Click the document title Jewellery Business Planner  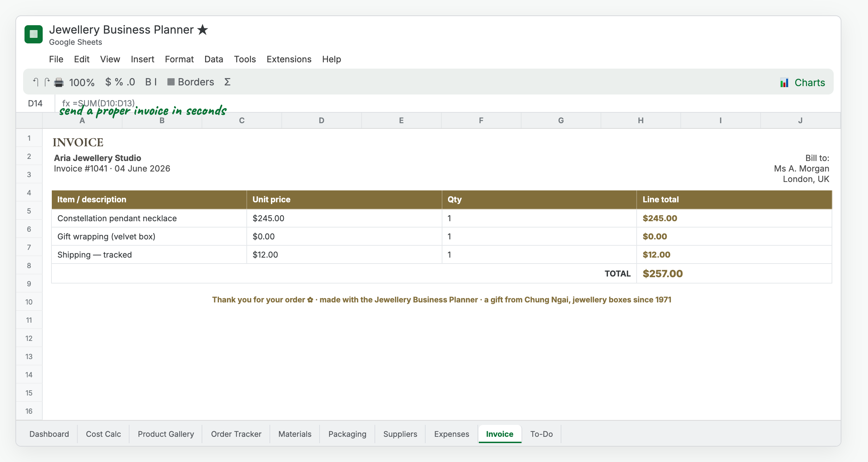pyautogui.click(x=121, y=30)
